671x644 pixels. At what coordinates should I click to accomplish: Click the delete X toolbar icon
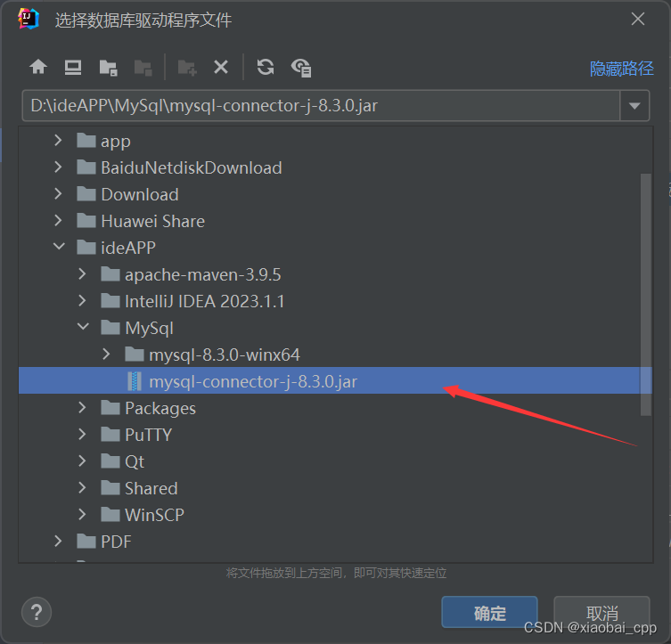(221, 67)
